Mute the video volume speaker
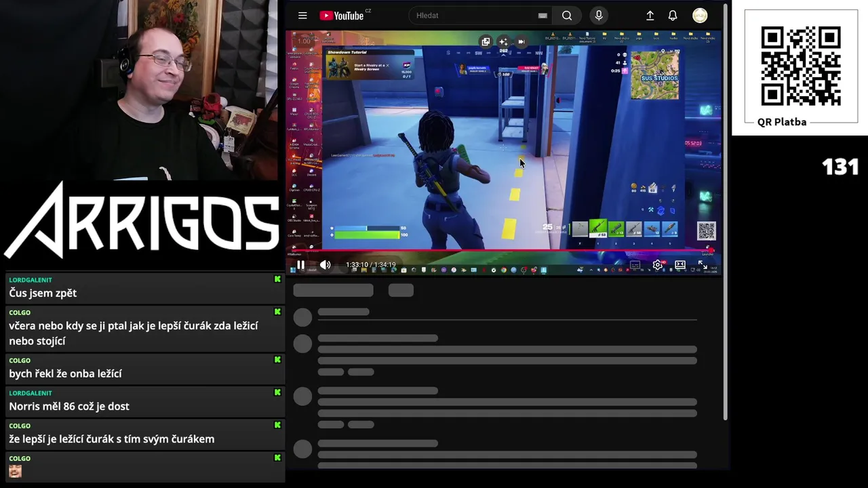The height and width of the screenshot is (488, 868). (325, 265)
